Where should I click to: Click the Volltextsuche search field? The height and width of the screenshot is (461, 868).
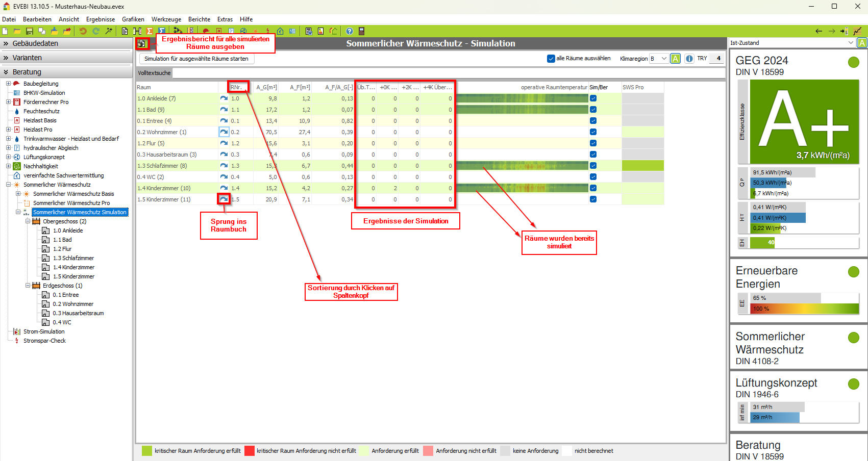tap(448, 73)
